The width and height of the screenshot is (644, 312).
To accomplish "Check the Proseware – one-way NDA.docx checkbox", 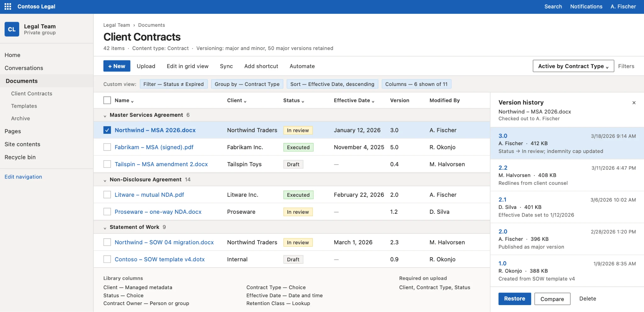I will [x=107, y=212].
